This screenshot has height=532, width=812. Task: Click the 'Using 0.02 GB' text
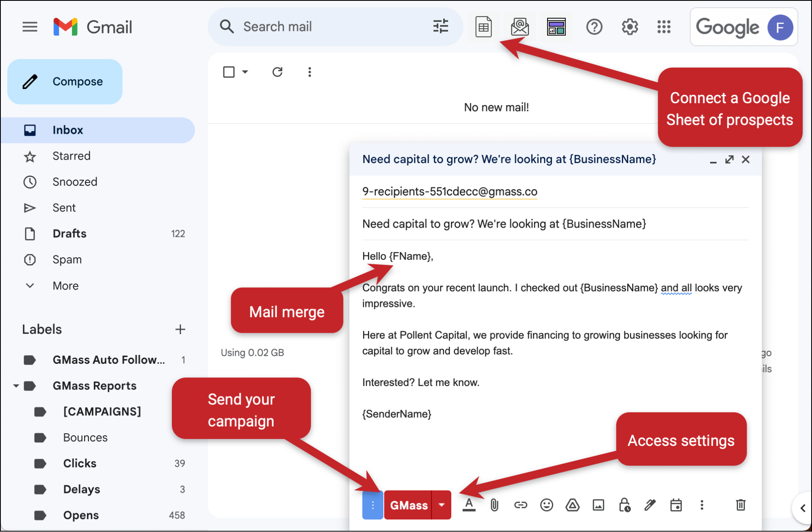[252, 352]
